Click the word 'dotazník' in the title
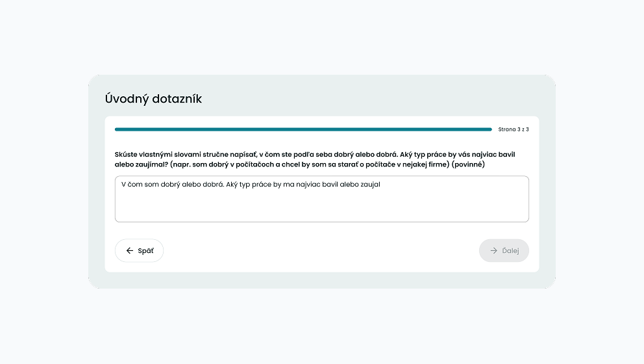The height and width of the screenshot is (364, 644). (177, 99)
